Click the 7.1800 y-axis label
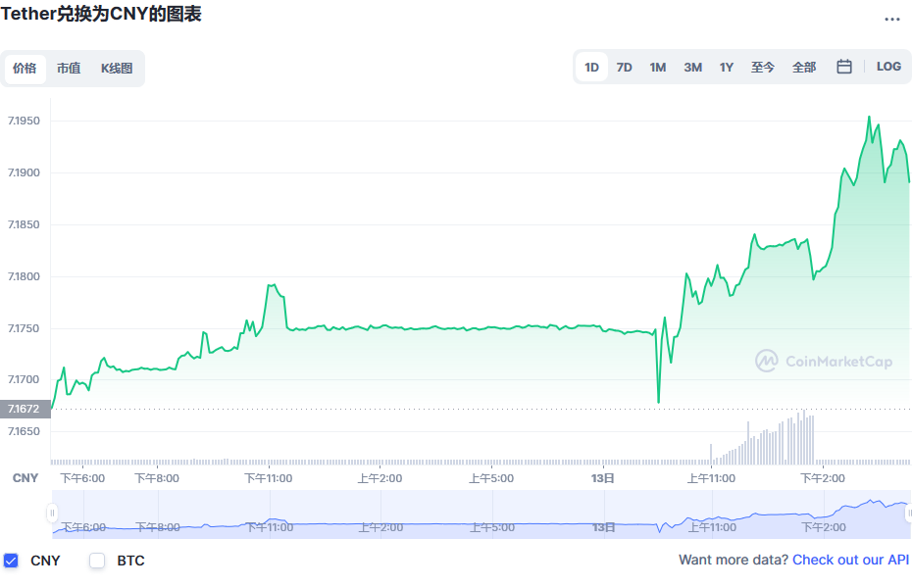Image resolution: width=912 pixels, height=588 pixels. click(24, 276)
